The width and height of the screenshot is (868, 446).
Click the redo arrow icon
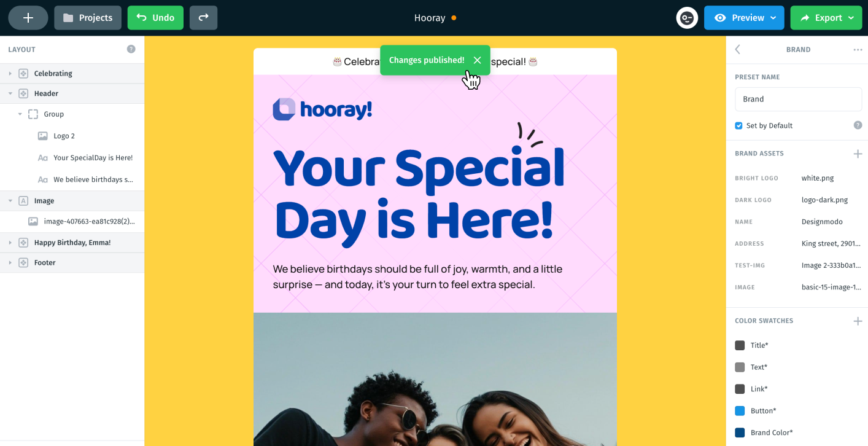(203, 18)
